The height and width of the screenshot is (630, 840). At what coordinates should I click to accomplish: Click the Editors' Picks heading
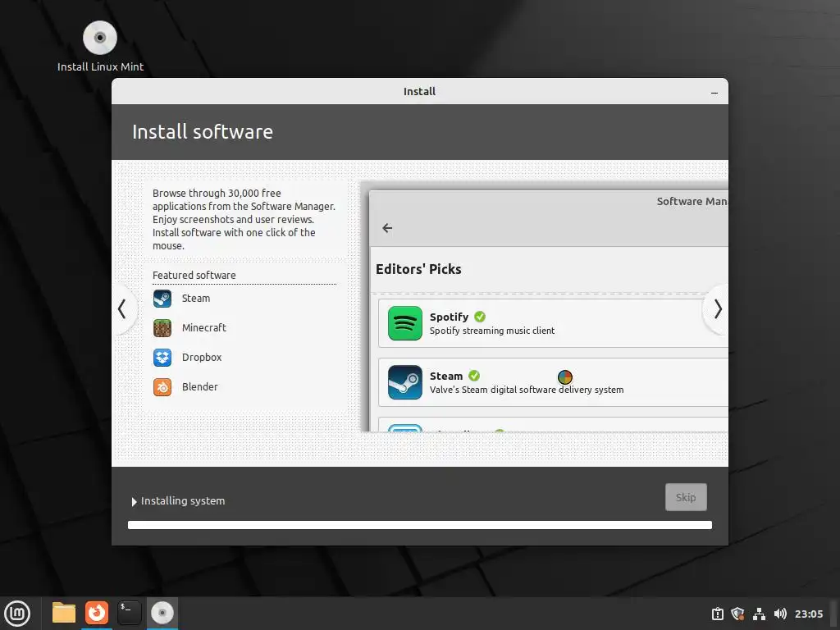[418, 269]
